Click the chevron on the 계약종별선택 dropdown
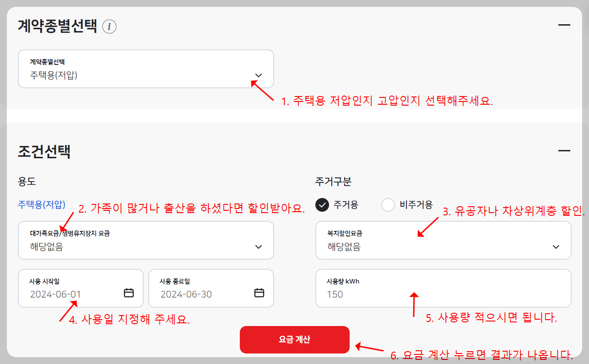This screenshot has height=364, width=589. tap(259, 75)
